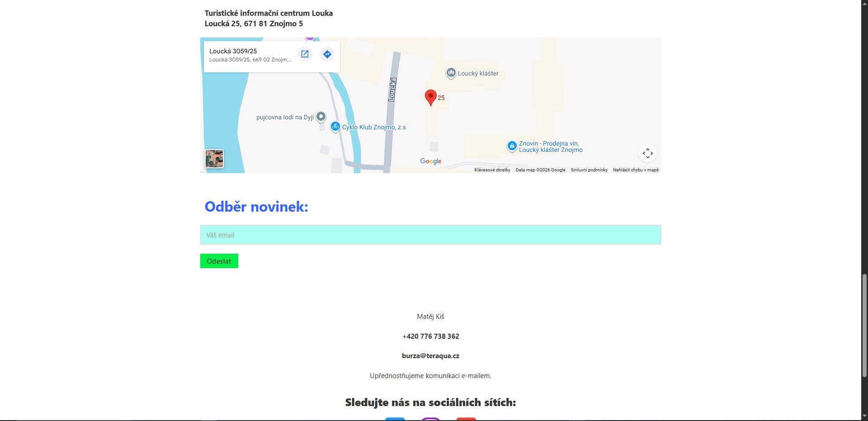Click the Google logo on the map
The image size is (868, 421).
430,161
